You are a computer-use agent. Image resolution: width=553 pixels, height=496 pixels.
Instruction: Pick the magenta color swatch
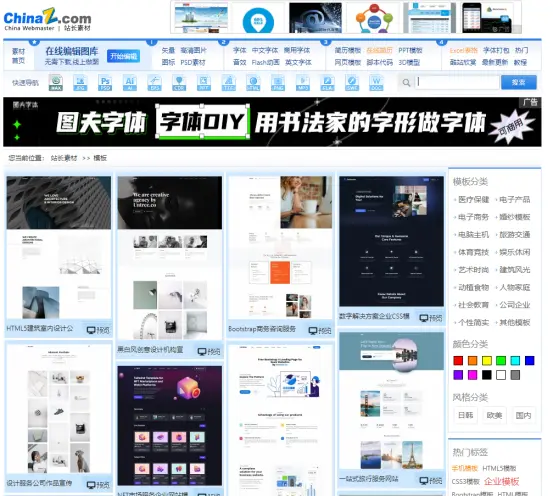click(472, 375)
